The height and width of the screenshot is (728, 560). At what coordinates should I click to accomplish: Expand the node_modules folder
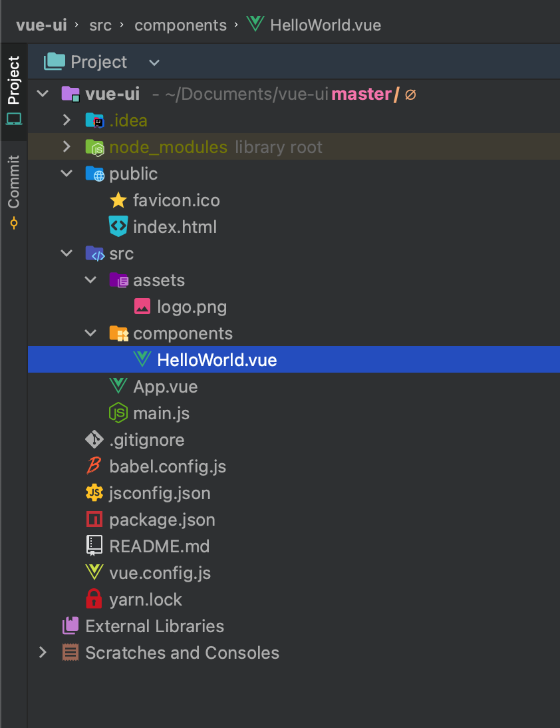(x=67, y=146)
